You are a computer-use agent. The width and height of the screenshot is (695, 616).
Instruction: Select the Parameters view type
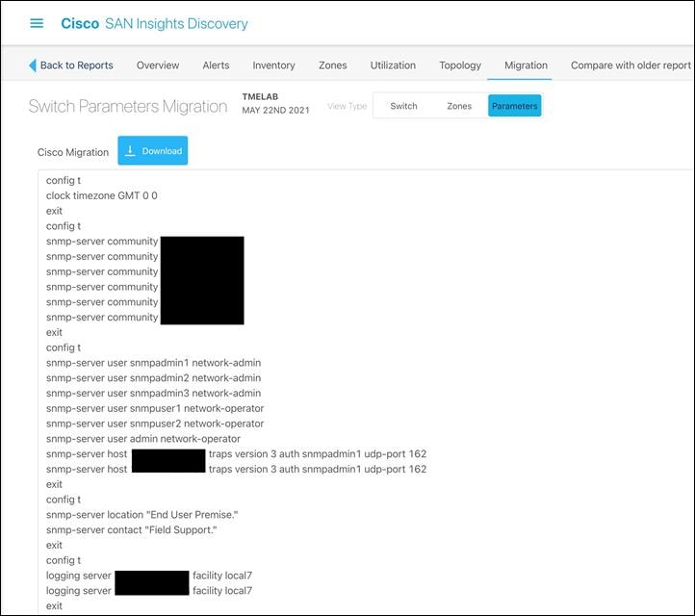(x=514, y=106)
